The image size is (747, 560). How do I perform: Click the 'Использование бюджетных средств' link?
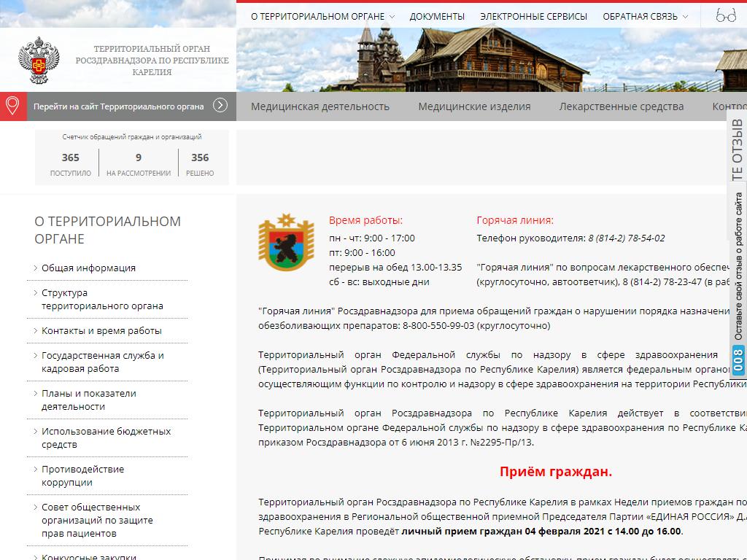(106, 437)
